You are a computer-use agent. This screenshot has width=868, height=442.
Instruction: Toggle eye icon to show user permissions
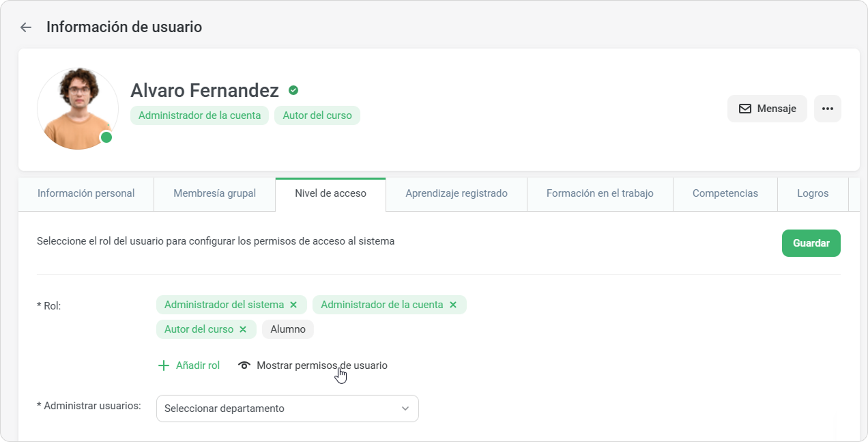(x=244, y=365)
